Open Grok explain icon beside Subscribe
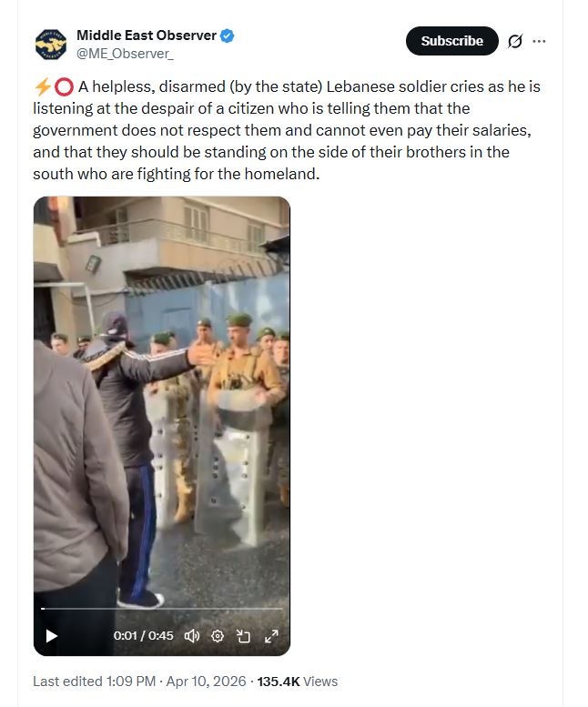 pyautogui.click(x=514, y=41)
